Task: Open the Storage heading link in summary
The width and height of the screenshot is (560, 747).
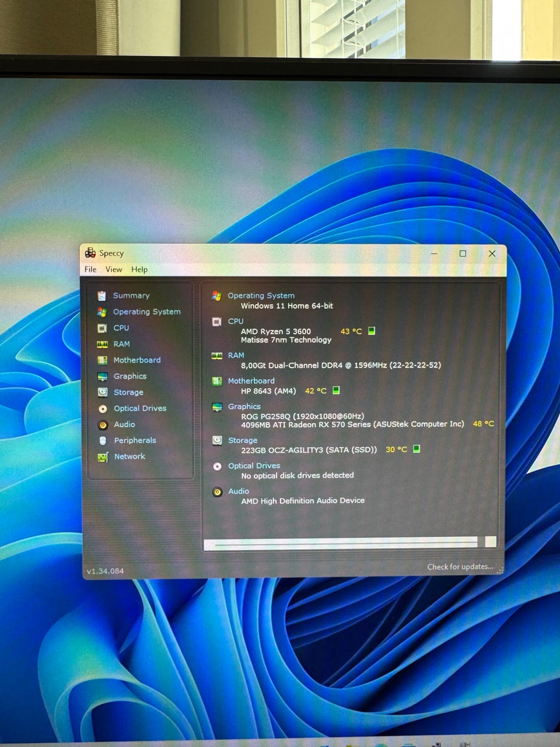Action: point(243,441)
